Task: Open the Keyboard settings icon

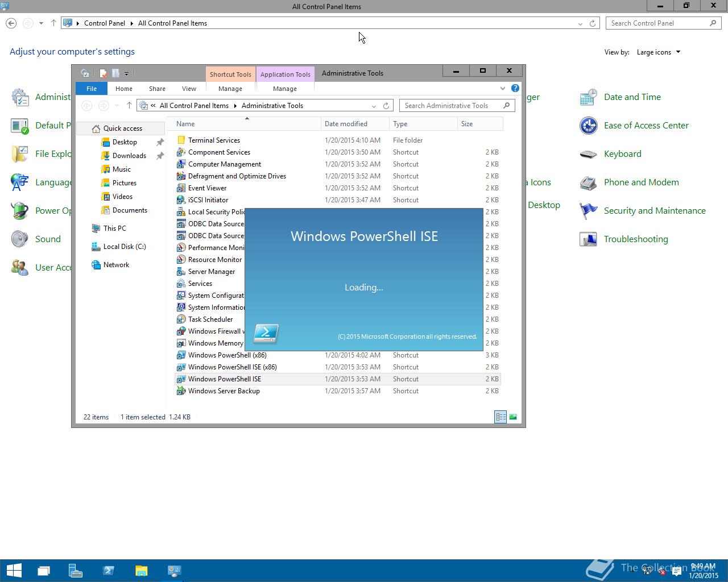Action: coord(588,154)
